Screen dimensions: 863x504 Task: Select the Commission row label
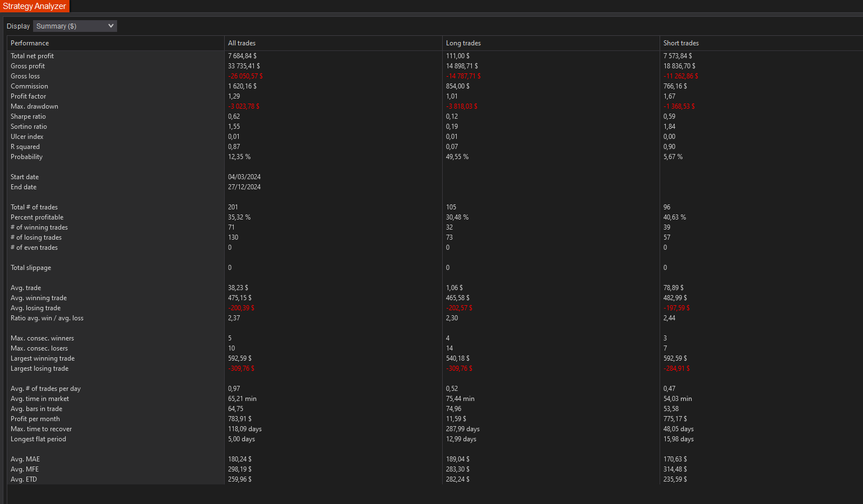click(x=29, y=86)
